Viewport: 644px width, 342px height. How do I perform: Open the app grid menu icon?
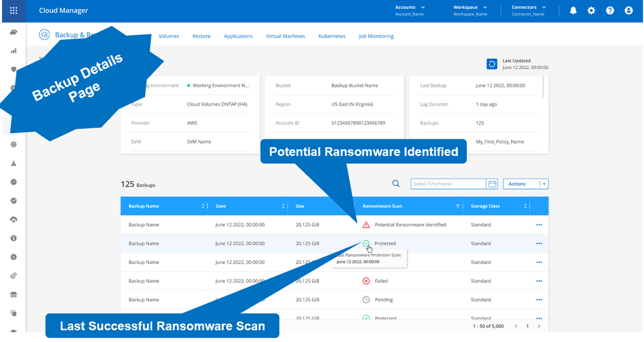(x=14, y=10)
